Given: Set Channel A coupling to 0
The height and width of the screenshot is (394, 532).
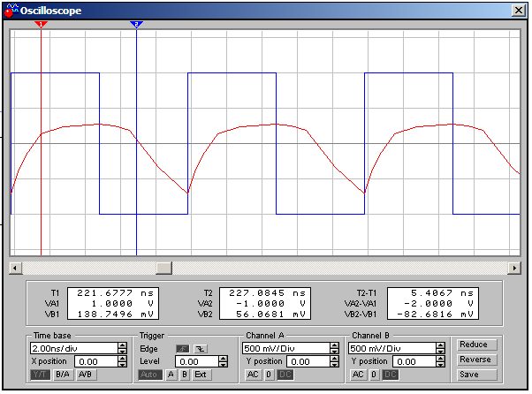Looking at the screenshot, I should point(269,375).
